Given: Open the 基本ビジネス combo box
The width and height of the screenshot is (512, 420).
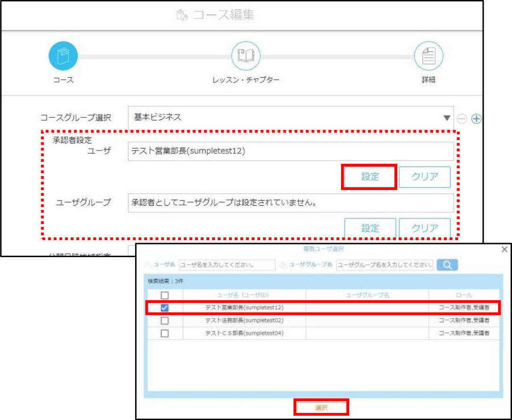Looking at the screenshot, I should 290,118.
